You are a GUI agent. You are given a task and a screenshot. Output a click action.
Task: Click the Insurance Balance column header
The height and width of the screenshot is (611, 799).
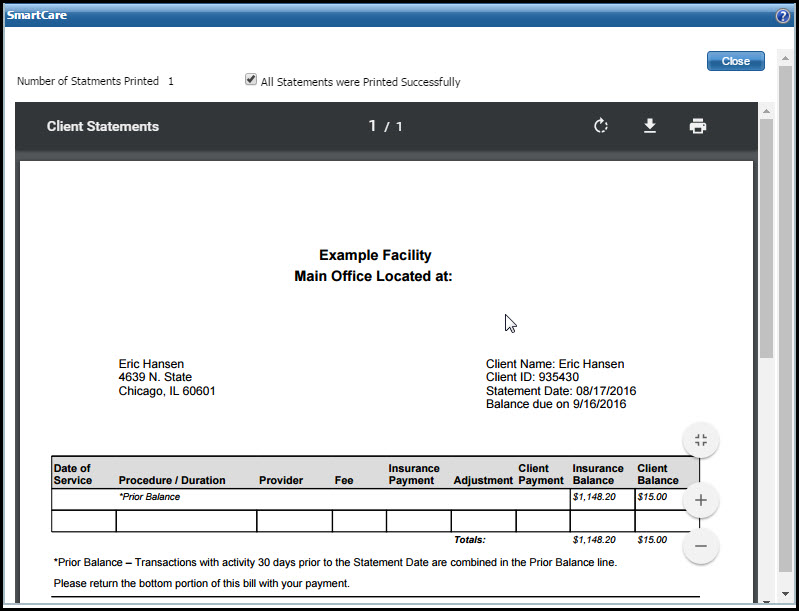tap(598, 474)
